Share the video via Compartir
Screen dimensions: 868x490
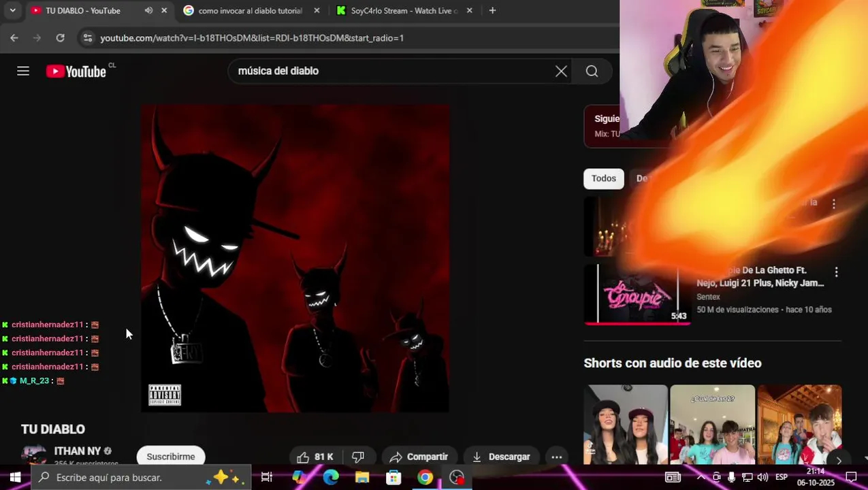coord(419,457)
